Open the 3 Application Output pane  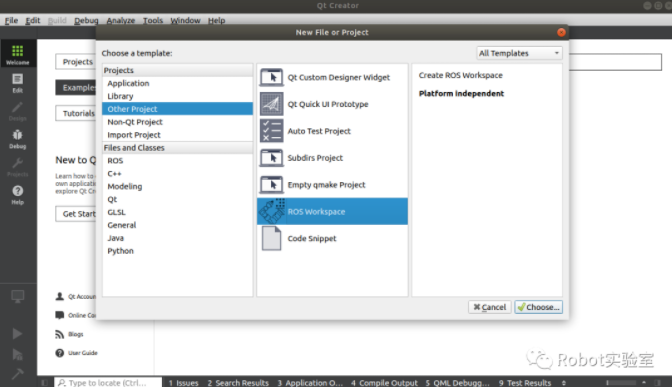tap(310, 383)
